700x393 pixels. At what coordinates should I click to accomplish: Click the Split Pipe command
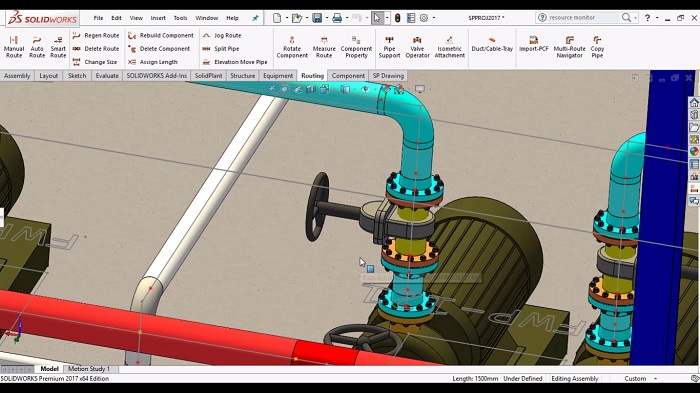[x=221, y=49]
